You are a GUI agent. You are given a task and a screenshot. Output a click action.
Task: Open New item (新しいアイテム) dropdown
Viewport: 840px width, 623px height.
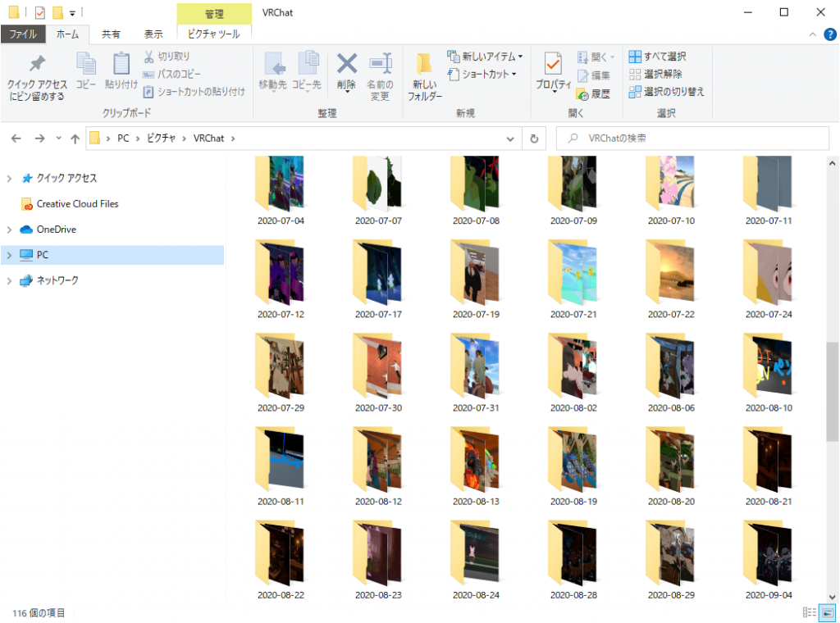[x=485, y=57]
